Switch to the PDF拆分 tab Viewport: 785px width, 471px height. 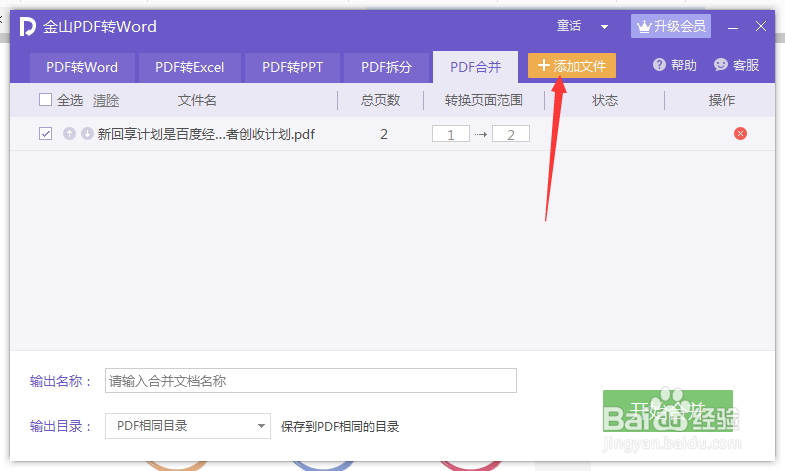click(386, 67)
